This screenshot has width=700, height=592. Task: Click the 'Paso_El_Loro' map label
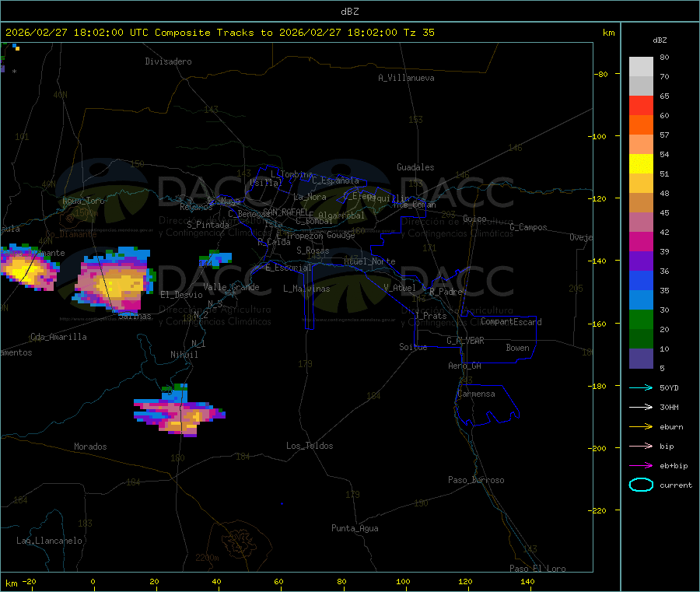click(x=538, y=569)
